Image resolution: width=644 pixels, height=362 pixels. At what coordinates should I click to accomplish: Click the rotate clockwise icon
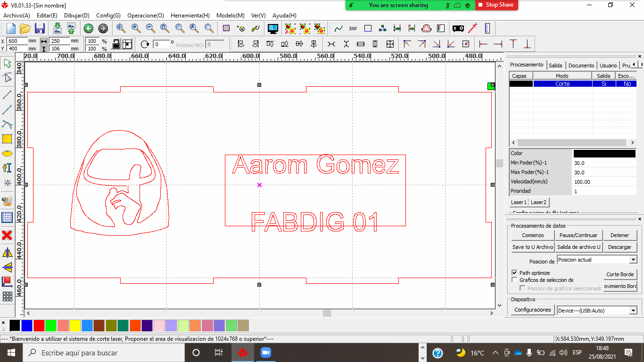pyautogui.click(x=145, y=44)
